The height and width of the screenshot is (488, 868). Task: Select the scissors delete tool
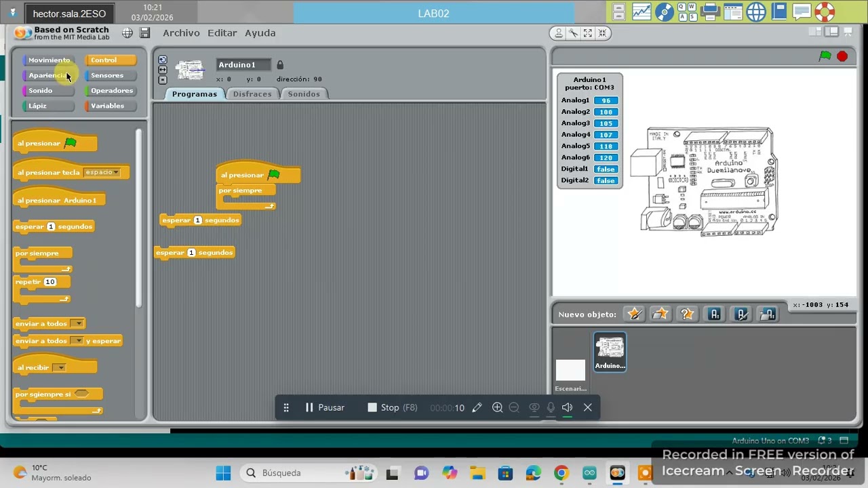point(573,33)
